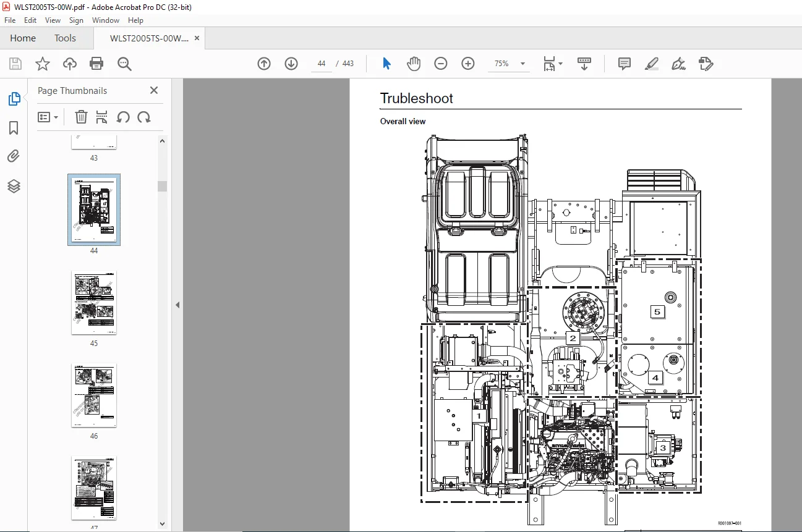The height and width of the screenshot is (532, 802).
Task: Zoom in with plus icon
Action: point(468,64)
